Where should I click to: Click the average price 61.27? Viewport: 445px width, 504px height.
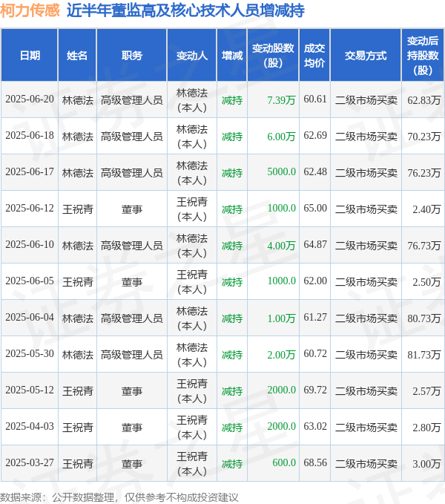point(315,317)
